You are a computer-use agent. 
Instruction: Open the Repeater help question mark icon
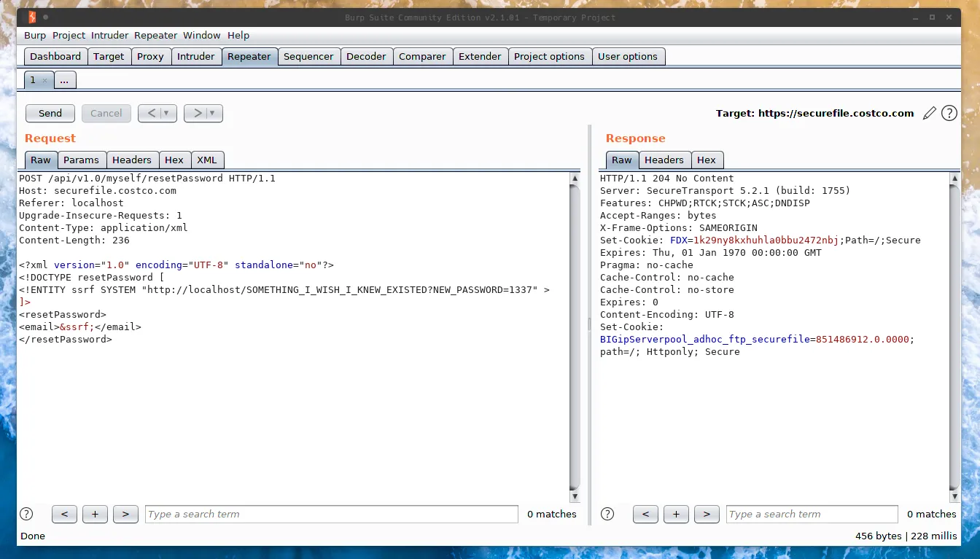click(949, 113)
